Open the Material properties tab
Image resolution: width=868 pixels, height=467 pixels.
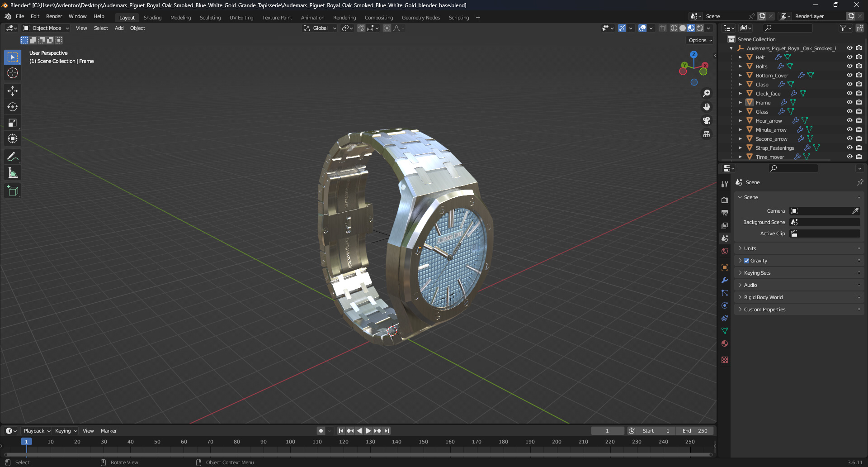click(x=725, y=343)
